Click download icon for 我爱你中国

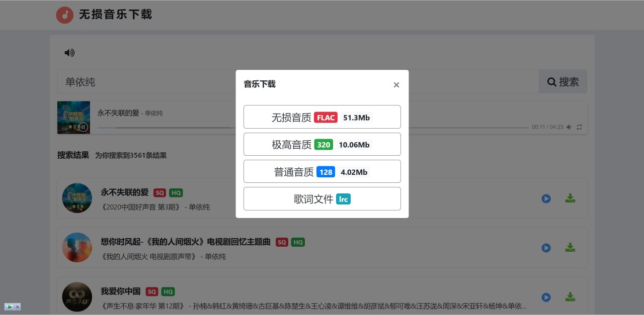570,297
